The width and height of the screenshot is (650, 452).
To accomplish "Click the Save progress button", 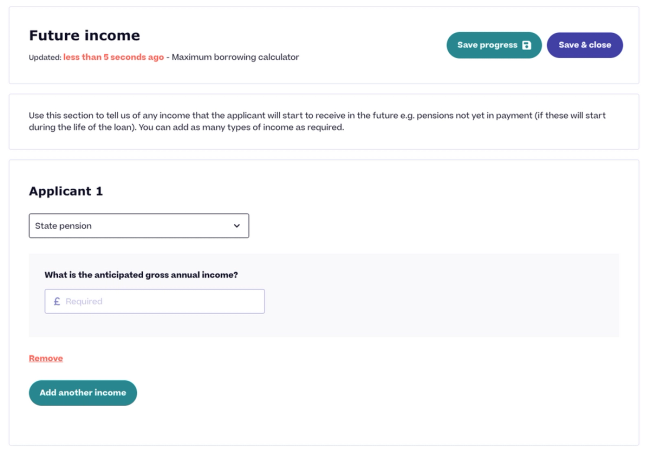I will click(494, 45).
